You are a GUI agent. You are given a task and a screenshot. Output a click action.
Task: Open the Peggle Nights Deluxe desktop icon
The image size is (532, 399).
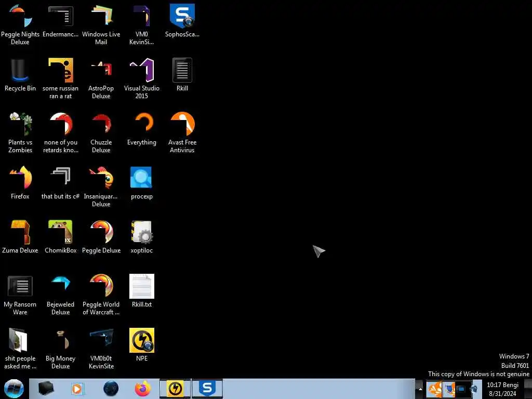[x=20, y=24]
